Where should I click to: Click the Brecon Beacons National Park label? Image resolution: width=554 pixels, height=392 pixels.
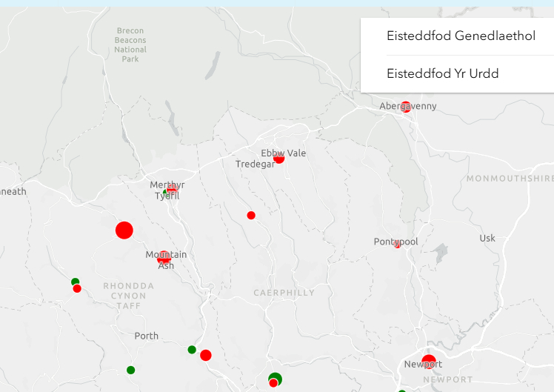coord(130,45)
